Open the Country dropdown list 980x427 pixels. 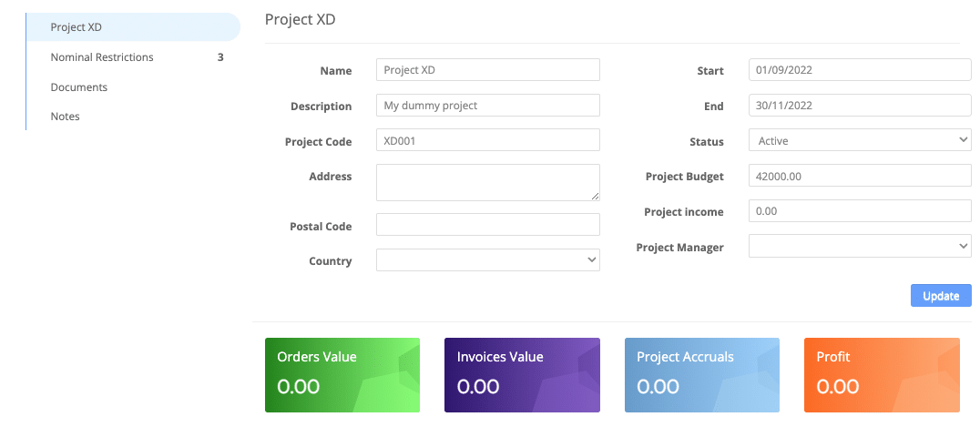(x=488, y=259)
